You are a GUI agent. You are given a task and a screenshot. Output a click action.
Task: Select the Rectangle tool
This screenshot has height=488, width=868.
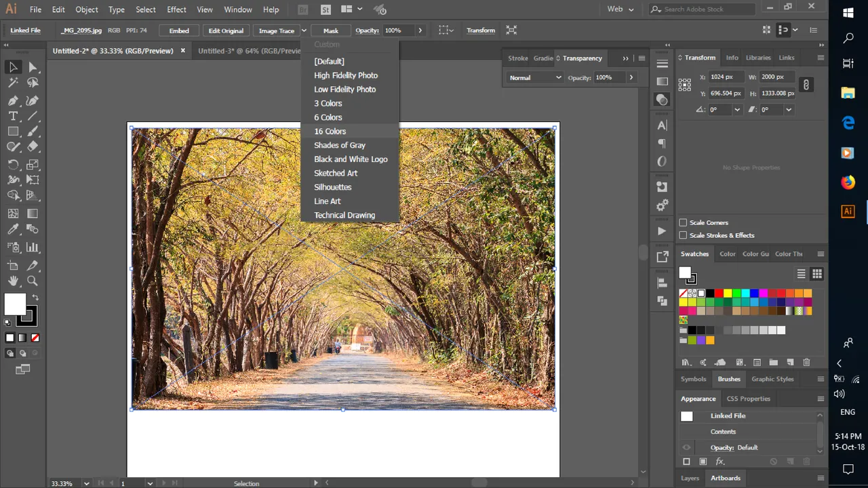pyautogui.click(x=13, y=131)
